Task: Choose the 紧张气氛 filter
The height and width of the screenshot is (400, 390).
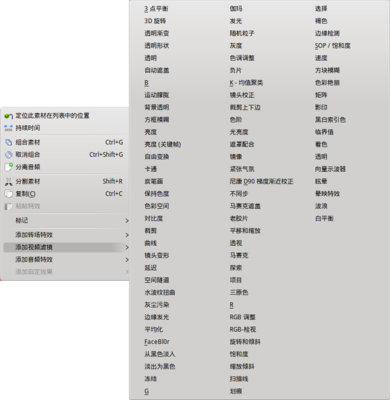Action: [x=242, y=169]
